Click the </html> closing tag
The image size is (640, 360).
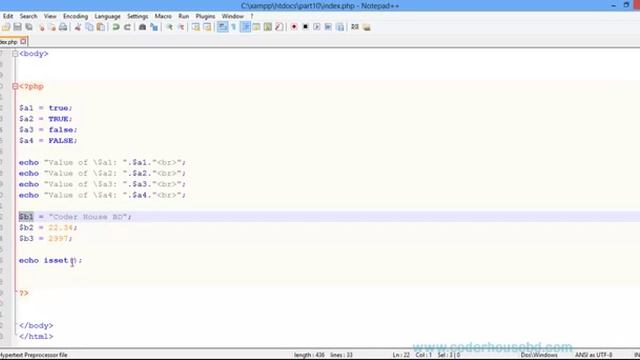point(36,337)
